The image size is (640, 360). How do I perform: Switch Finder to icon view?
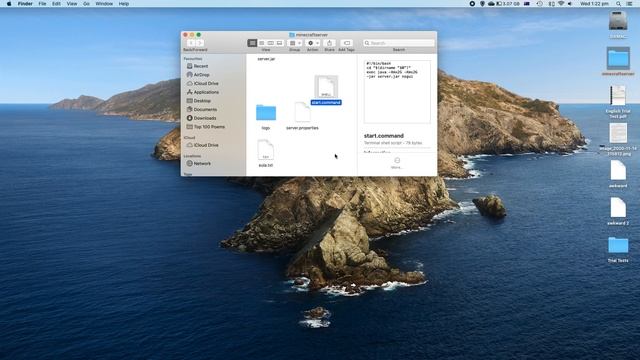pos(252,43)
